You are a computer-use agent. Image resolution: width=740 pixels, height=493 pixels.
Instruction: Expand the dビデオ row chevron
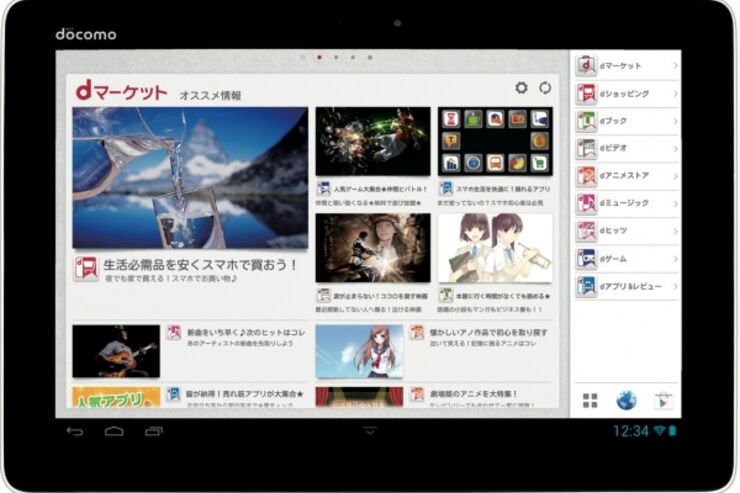[675, 148]
